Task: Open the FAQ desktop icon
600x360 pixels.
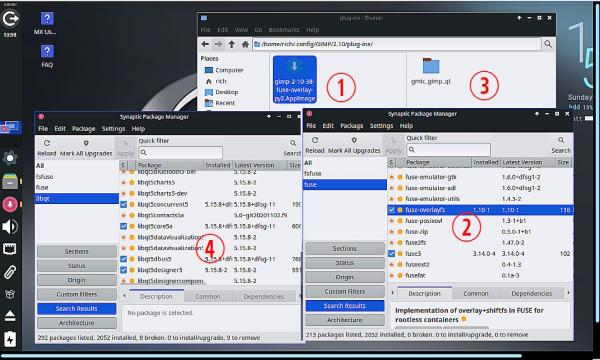Action: click(47, 55)
